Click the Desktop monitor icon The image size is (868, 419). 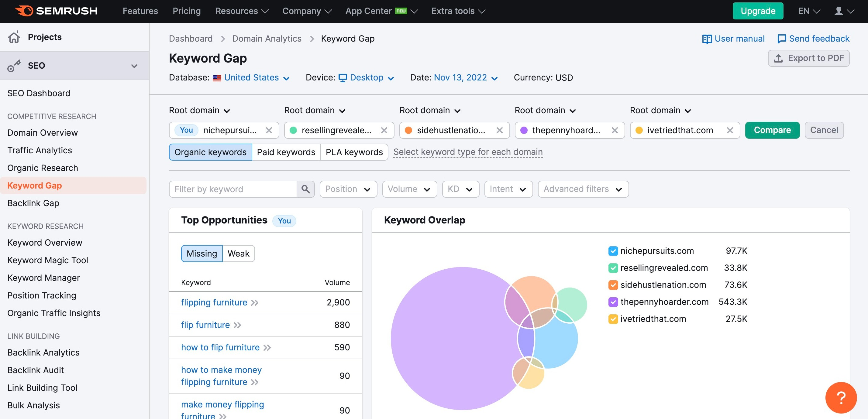tap(343, 78)
